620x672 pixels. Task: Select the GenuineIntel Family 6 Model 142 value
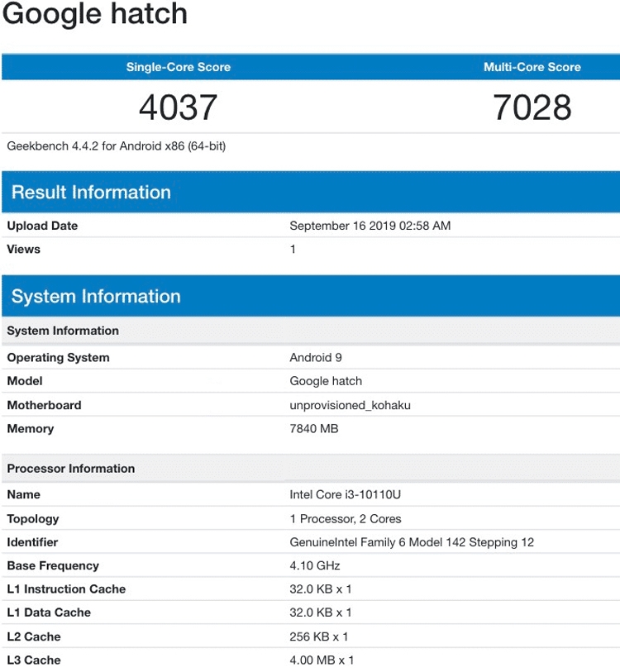coord(412,542)
